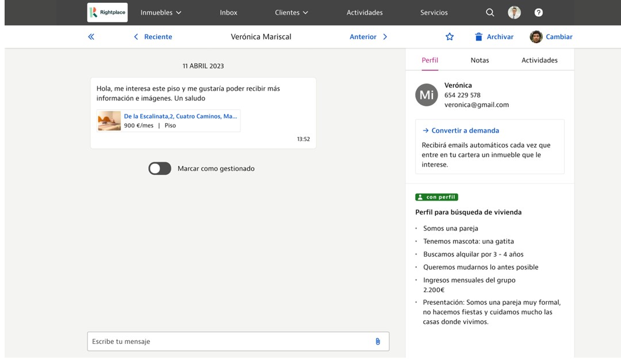The height and width of the screenshot is (364, 621).
Task: Click the Cambiar button label
Action: click(559, 37)
